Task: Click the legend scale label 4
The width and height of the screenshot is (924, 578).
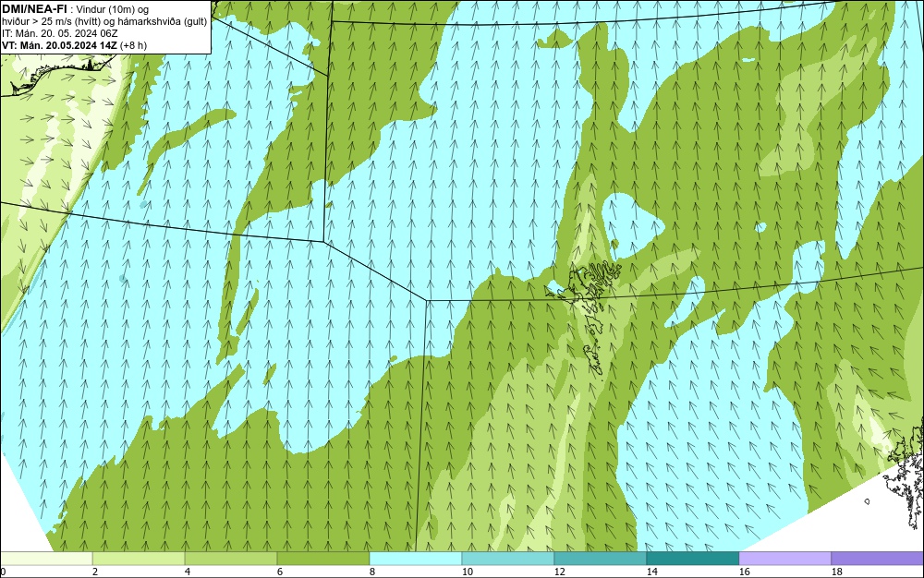Action: tap(188, 572)
